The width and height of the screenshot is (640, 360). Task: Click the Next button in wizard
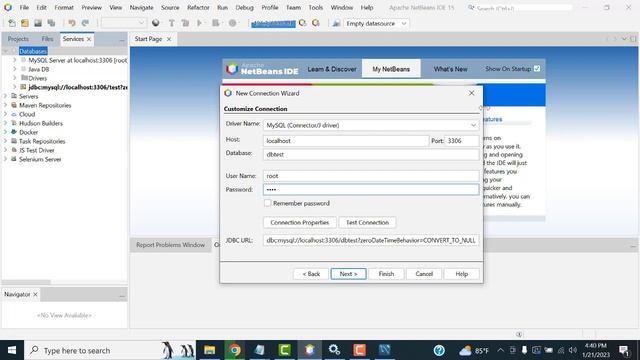point(348,274)
